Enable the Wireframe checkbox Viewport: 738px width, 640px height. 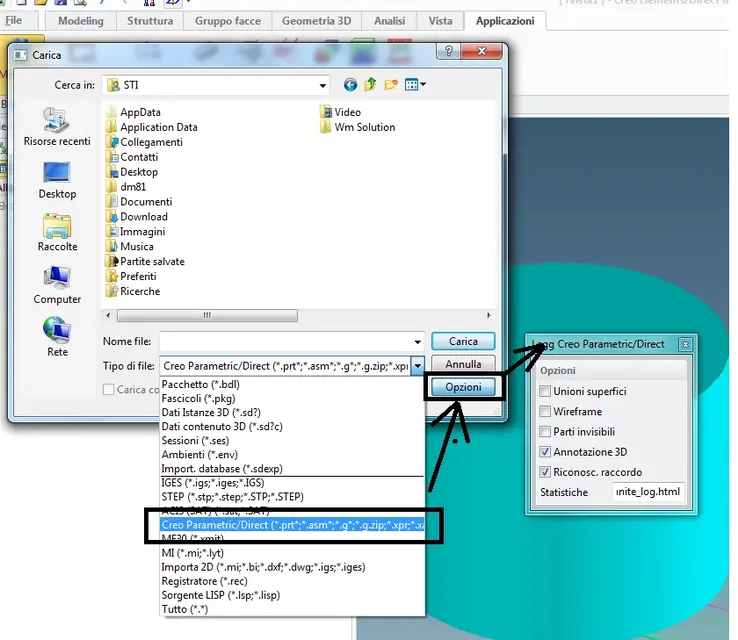pyautogui.click(x=545, y=411)
